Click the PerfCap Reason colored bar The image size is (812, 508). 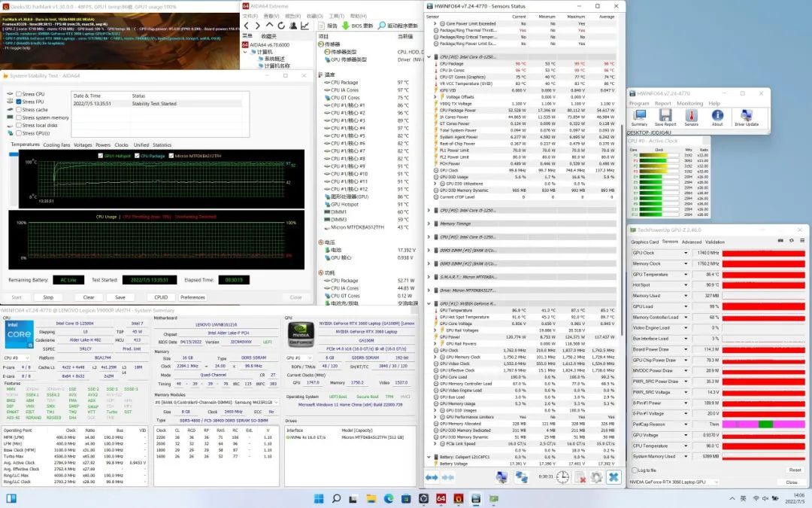coord(761,424)
